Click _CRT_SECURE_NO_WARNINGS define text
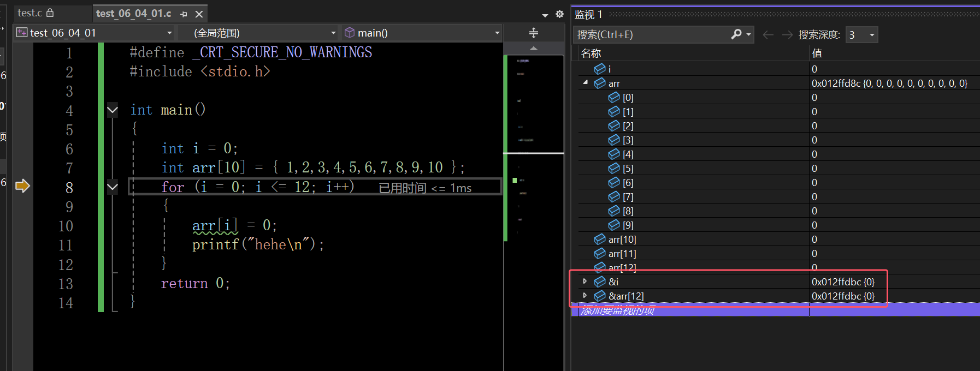The width and height of the screenshot is (980, 371). [282, 52]
